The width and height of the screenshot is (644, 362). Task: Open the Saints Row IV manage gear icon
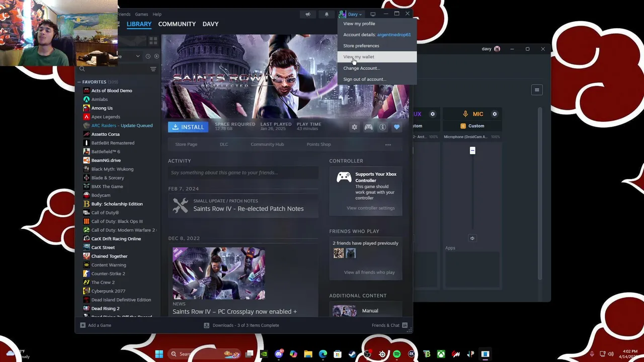354,127
